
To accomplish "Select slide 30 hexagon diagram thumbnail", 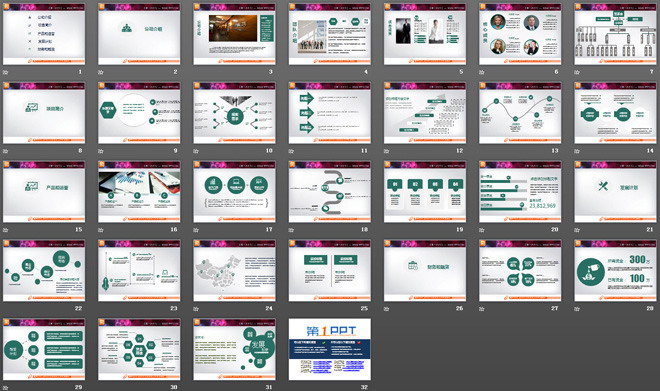I will (x=139, y=349).
